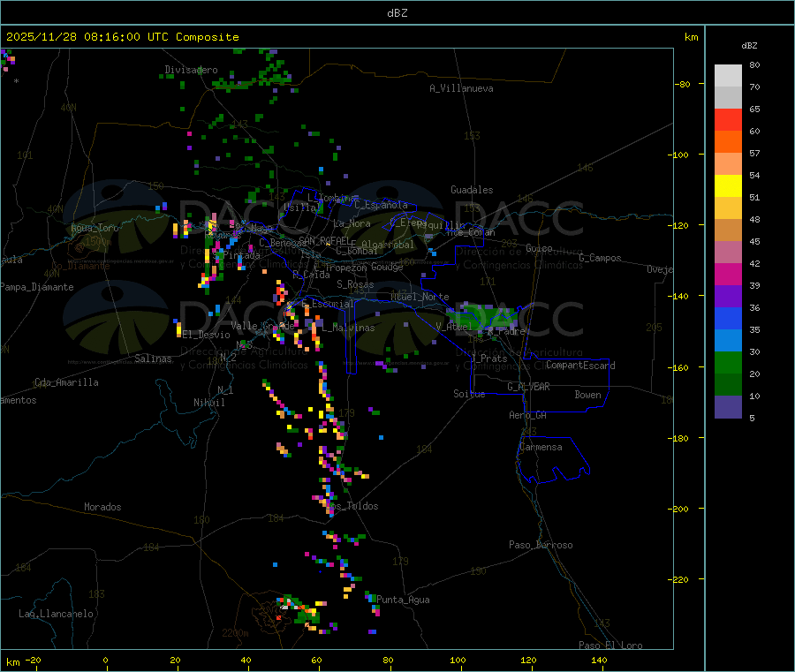Click the 'Atuel_Norte' map label
The width and height of the screenshot is (795, 672).
tap(420, 297)
